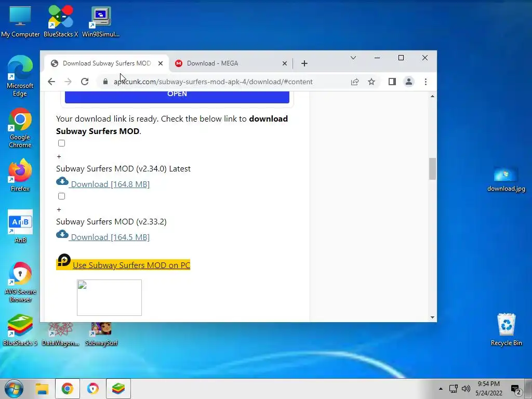Select the DataWagon desktop shortcut
The image size is (532, 399).
60,334
